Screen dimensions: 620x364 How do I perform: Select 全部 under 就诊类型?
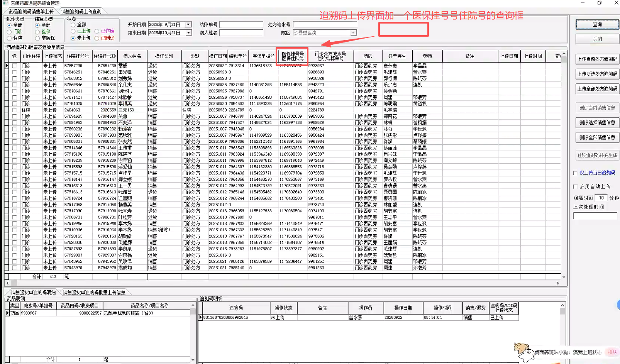pyautogui.click(x=9, y=25)
